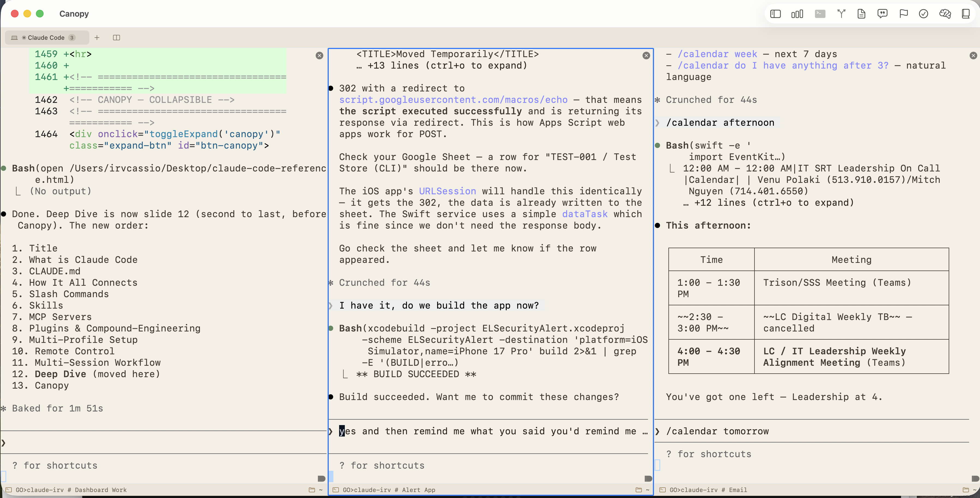Click 'Build succeeded. Want me to commit' message
The image size is (980, 498).
pos(479,397)
